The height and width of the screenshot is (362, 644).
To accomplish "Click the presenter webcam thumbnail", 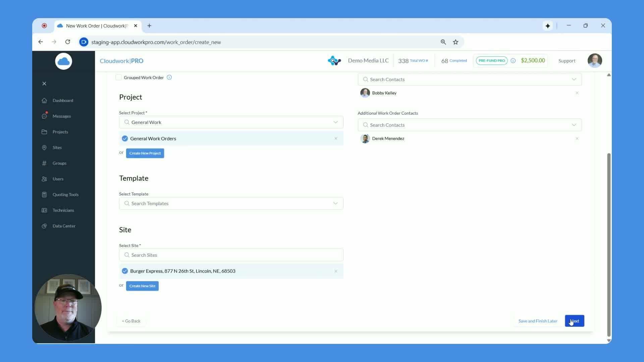I will [68, 308].
